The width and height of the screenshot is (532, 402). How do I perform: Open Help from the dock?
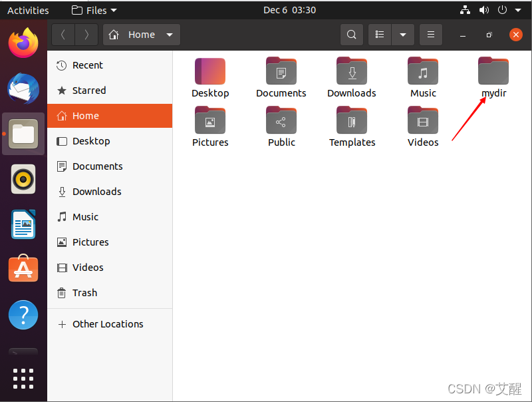click(23, 315)
